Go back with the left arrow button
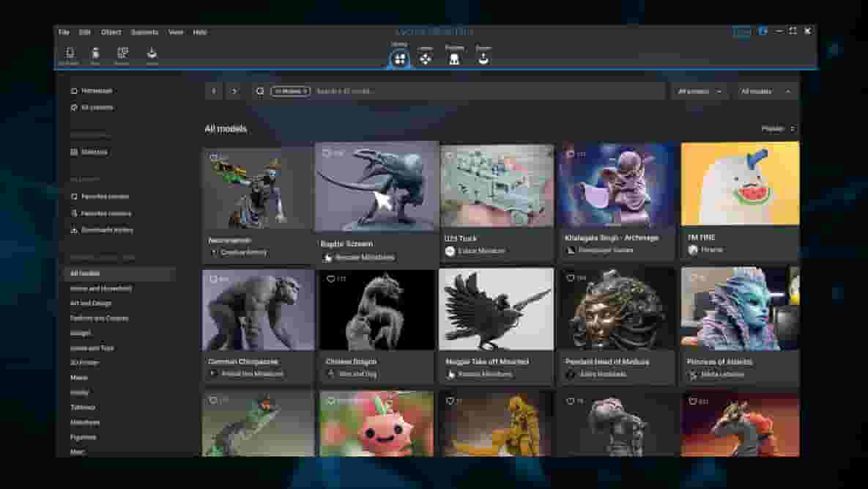This screenshot has width=868, height=489. pos(214,91)
